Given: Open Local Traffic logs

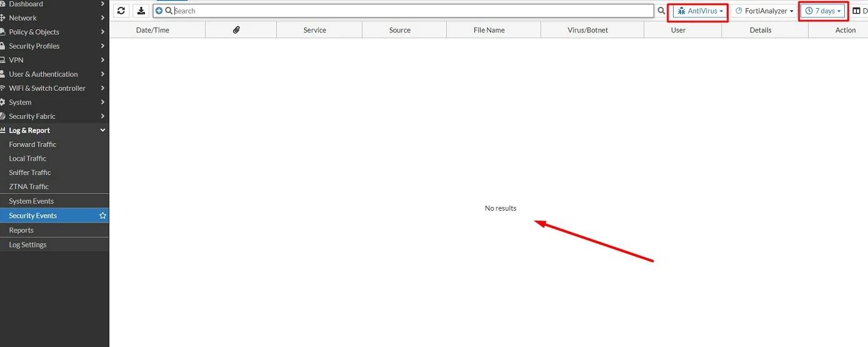Looking at the screenshot, I should pyautogui.click(x=54, y=159).
